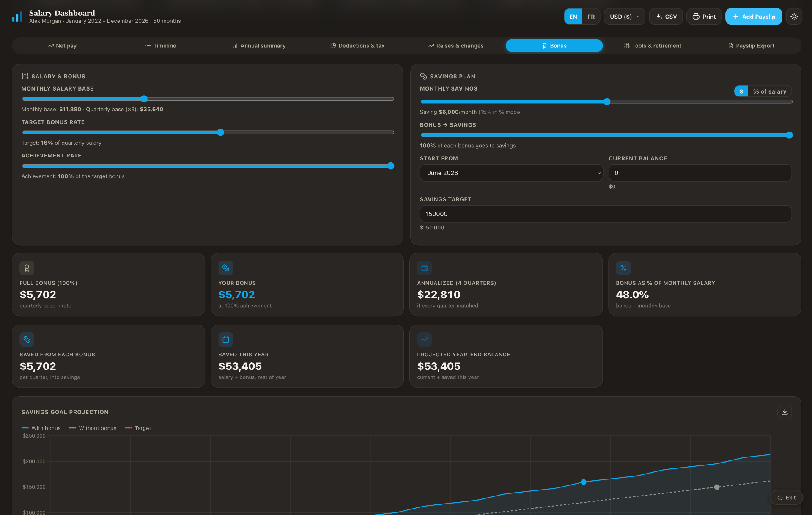Download the savings goal projection chart
812x515 pixels.
tap(785, 412)
